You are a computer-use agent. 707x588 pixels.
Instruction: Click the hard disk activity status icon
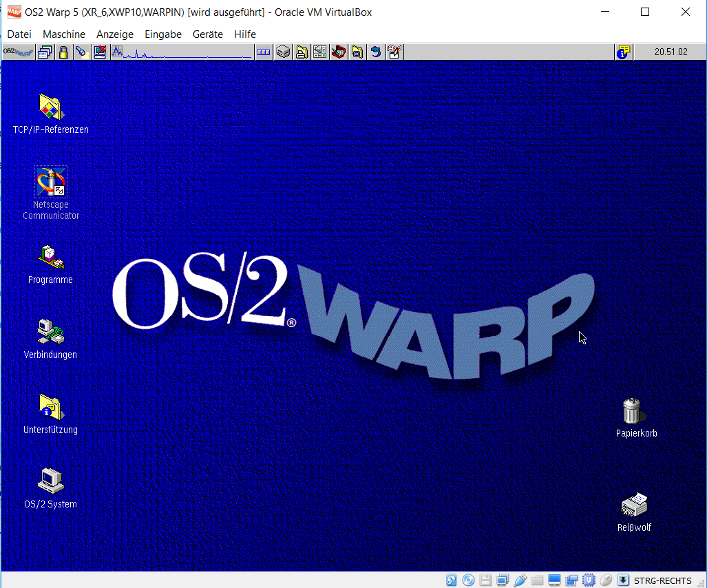[x=452, y=580]
